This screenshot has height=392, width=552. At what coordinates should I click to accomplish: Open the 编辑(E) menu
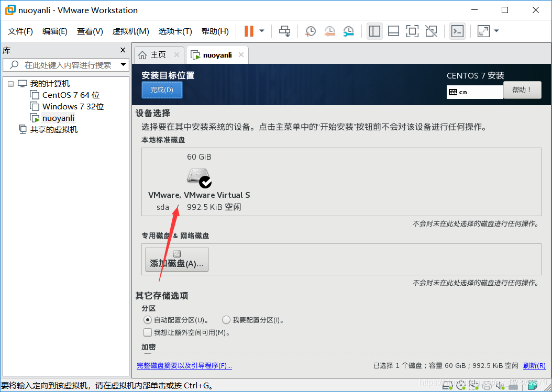(x=54, y=31)
